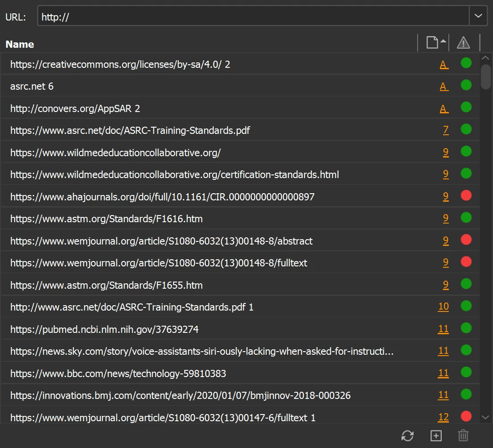Click into the URL input field
Viewport: 493px width, 448px height.
tap(253, 16)
